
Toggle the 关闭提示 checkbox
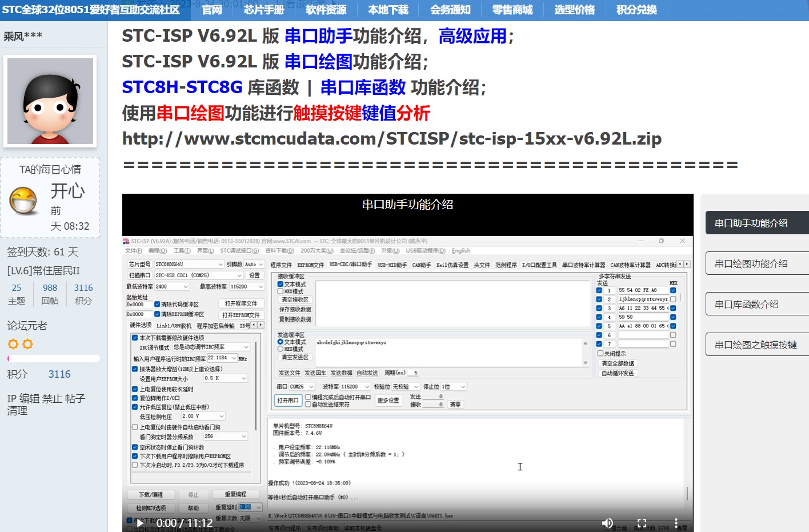[600, 353]
